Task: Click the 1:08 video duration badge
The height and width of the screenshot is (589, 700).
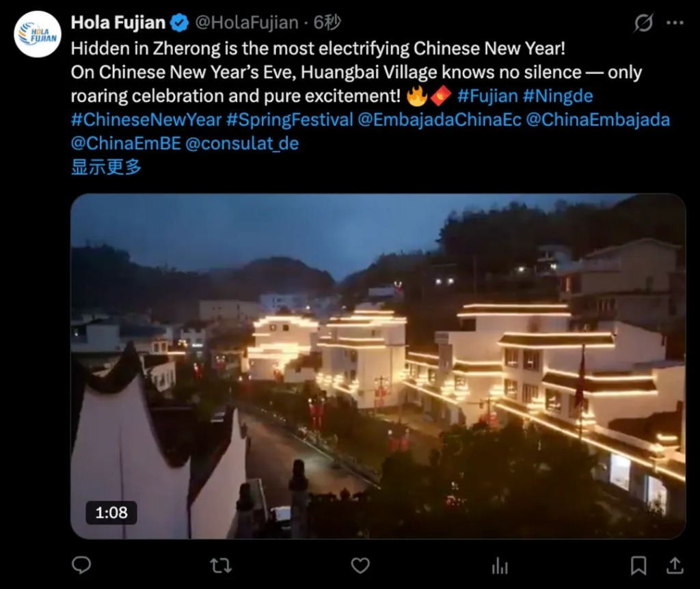Action: 111,512
